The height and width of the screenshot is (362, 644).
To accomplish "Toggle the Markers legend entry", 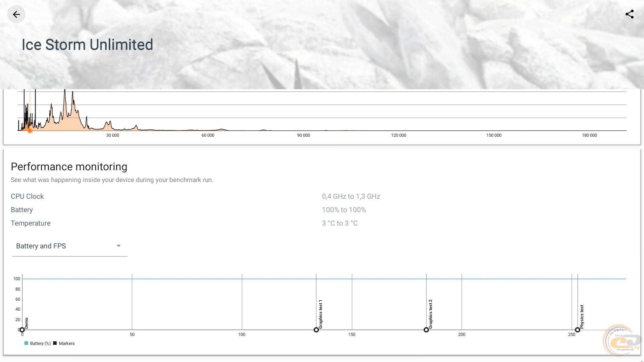I will click(x=67, y=344).
